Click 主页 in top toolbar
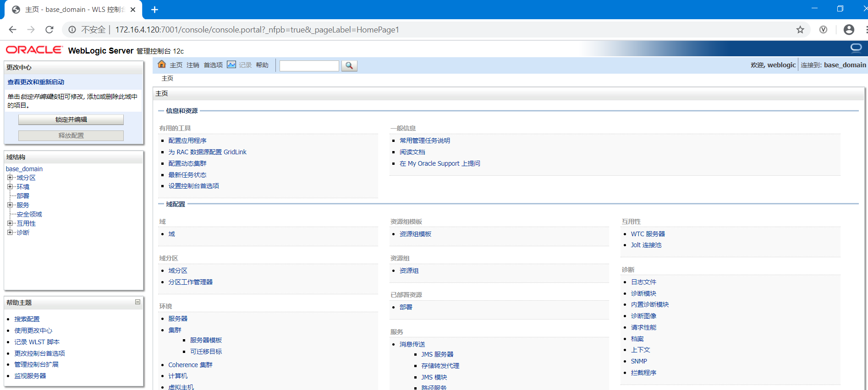This screenshot has width=868, height=390. [176, 65]
